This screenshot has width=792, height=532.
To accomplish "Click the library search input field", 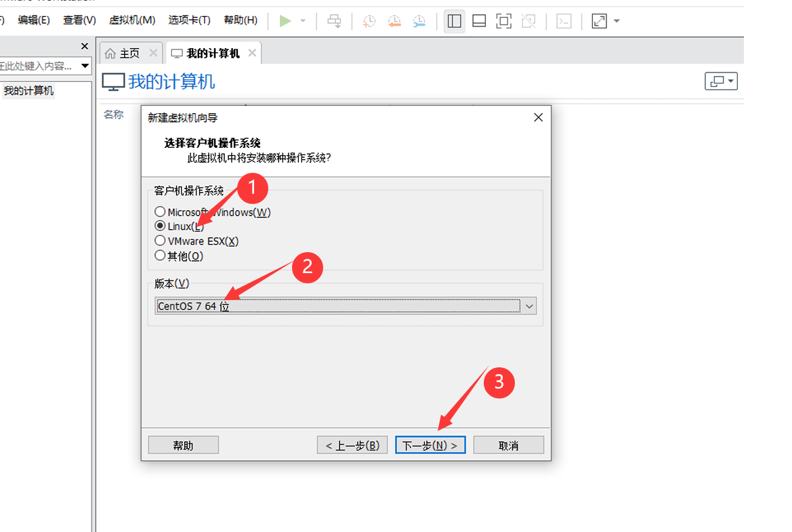I will click(x=37, y=66).
